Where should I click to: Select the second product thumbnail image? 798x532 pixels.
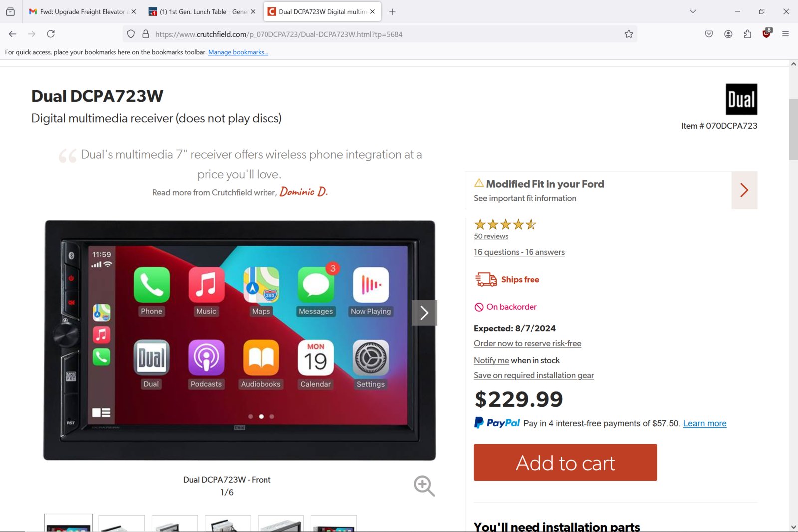122,523
